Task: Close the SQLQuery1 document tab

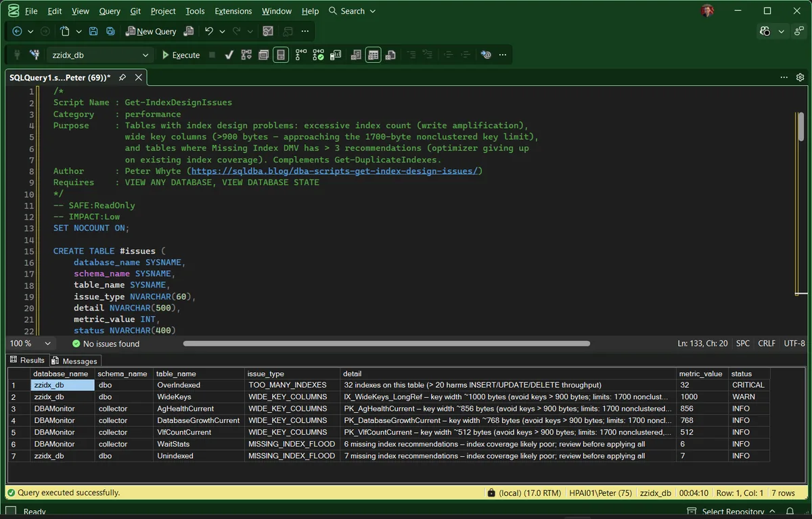Action: pyautogui.click(x=138, y=78)
